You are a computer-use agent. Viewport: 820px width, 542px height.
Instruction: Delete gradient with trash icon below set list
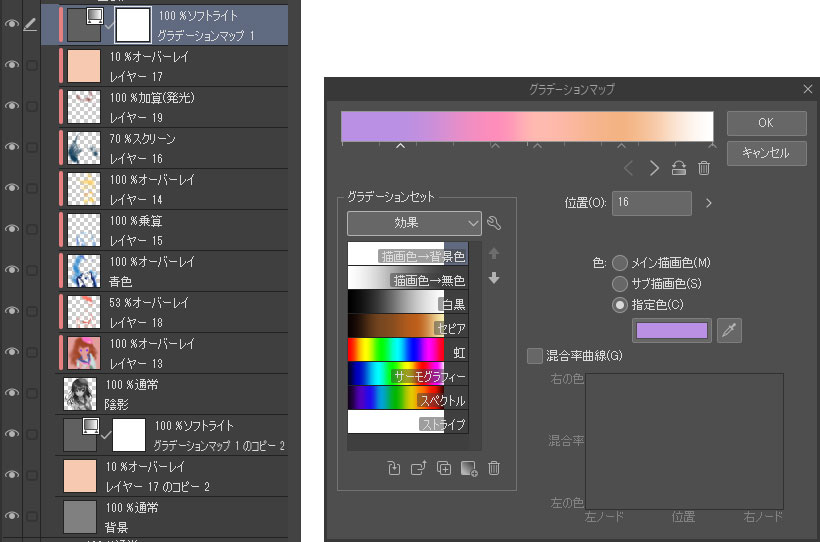coord(494,468)
